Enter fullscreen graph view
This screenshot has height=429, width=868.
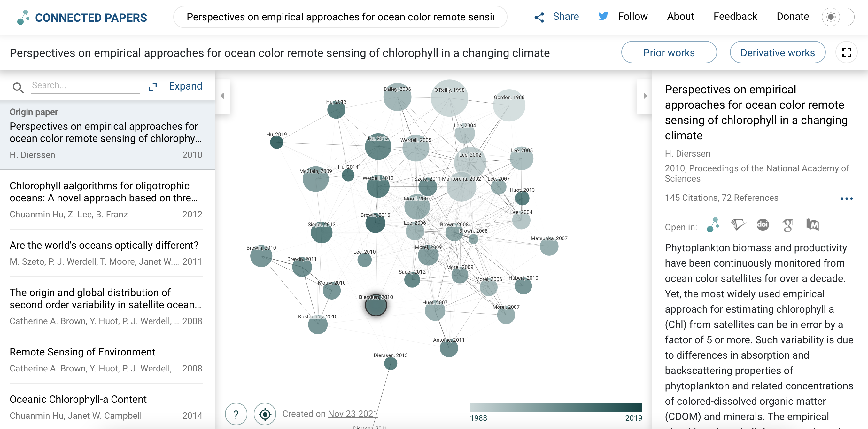847,52
